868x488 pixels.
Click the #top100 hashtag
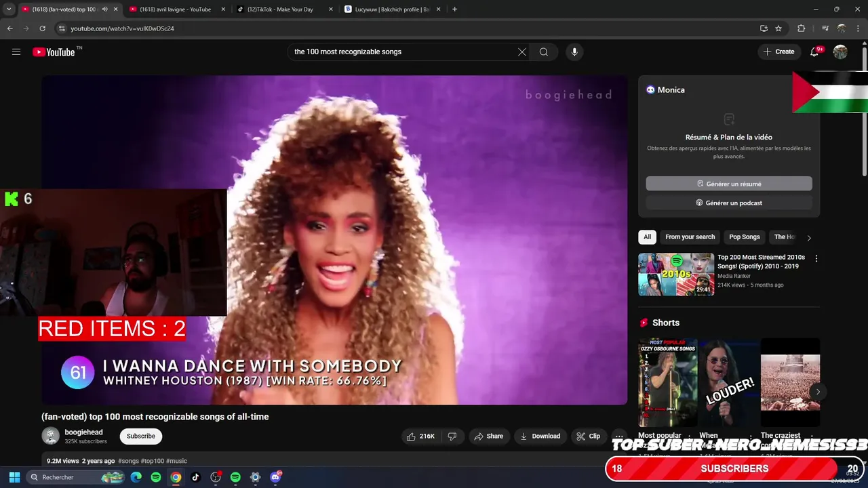click(153, 461)
